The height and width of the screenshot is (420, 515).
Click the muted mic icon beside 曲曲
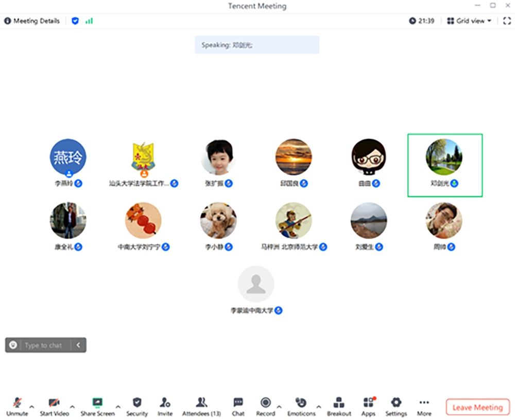pyautogui.click(x=376, y=183)
